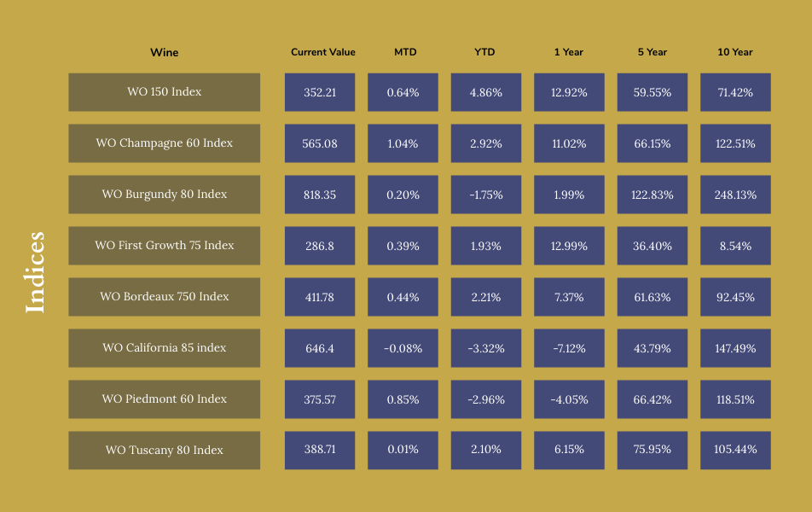Click the vertical Indices title
Screen dimensions: 812x512
[x=35, y=271]
